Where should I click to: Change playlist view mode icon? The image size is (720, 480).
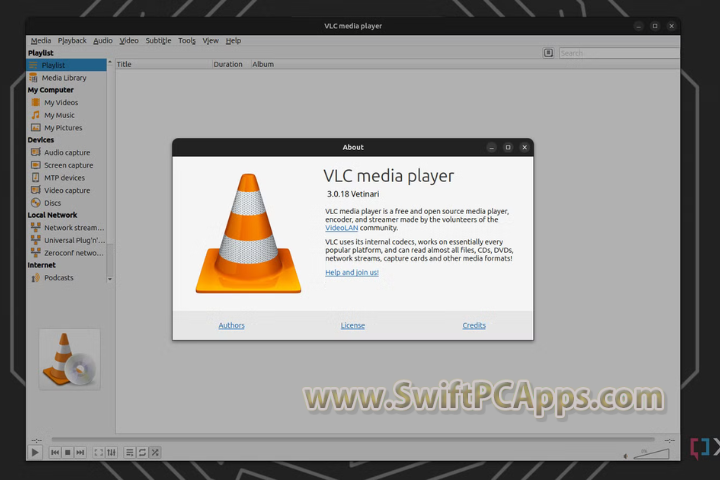548,53
